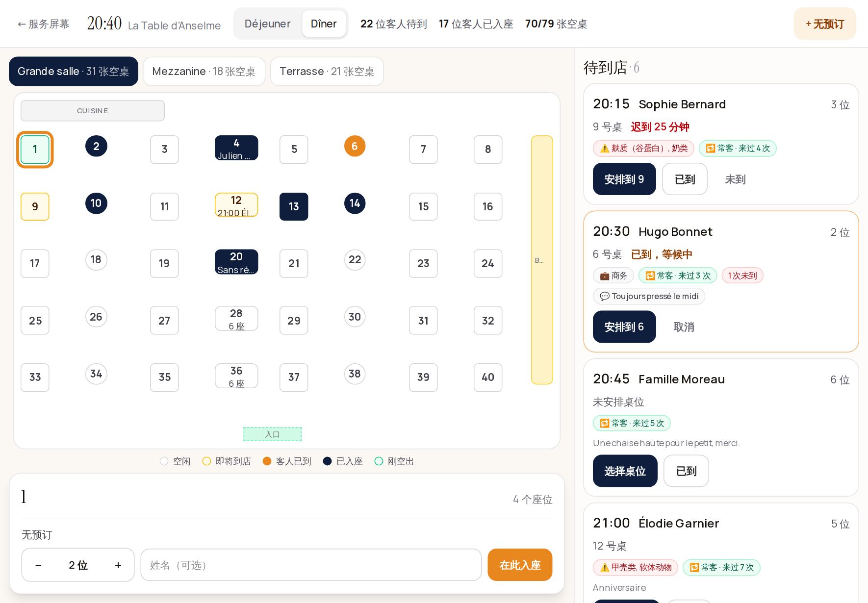This screenshot has width=868, height=603.
Task: Click Élodie Garnier's shellfish allergy tag
Action: point(636,567)
